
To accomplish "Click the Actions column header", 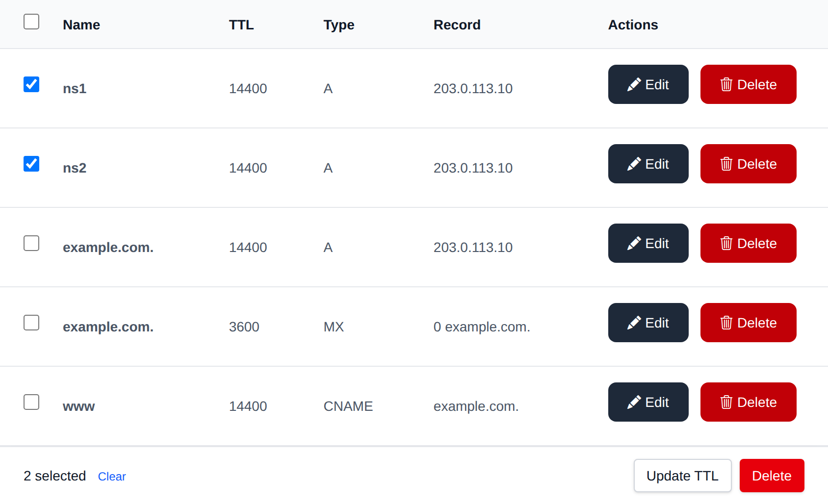I will click(x=633, y=25).
